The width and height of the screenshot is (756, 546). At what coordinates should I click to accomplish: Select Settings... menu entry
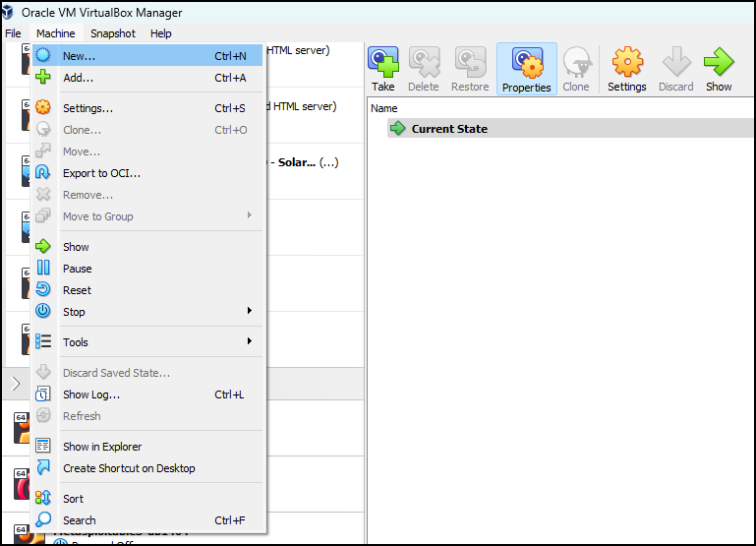tap(147, 108)
